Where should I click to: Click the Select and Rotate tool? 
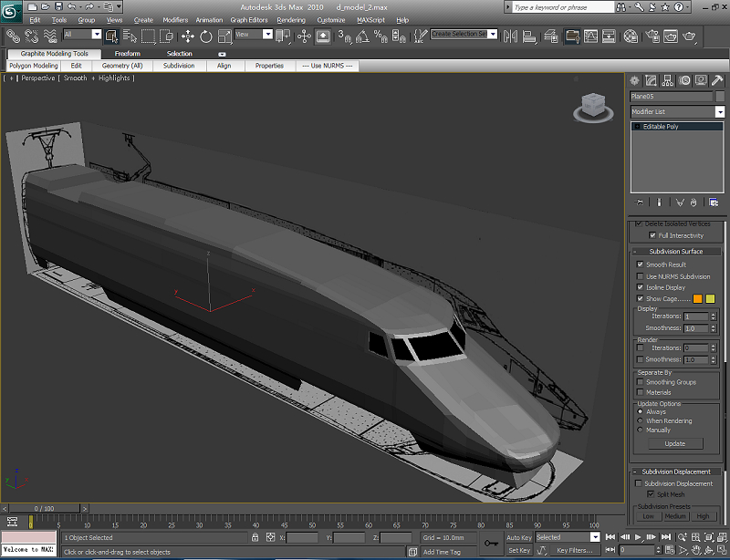click(205, 36)
